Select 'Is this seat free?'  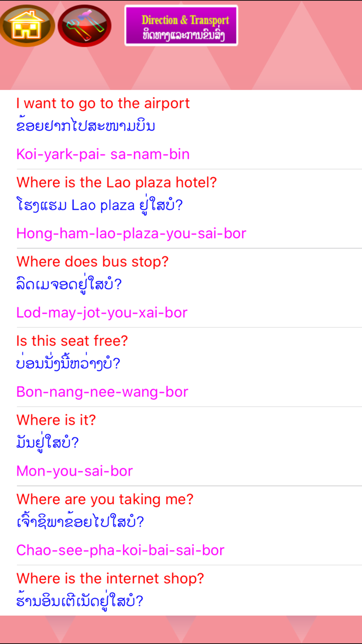(x=72, y=341)
